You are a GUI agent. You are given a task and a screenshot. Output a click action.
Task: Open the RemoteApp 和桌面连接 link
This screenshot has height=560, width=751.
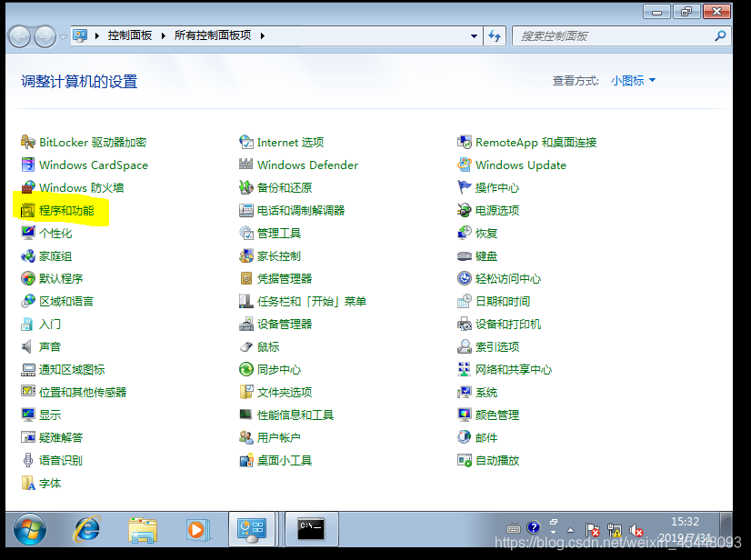(536, 143)
